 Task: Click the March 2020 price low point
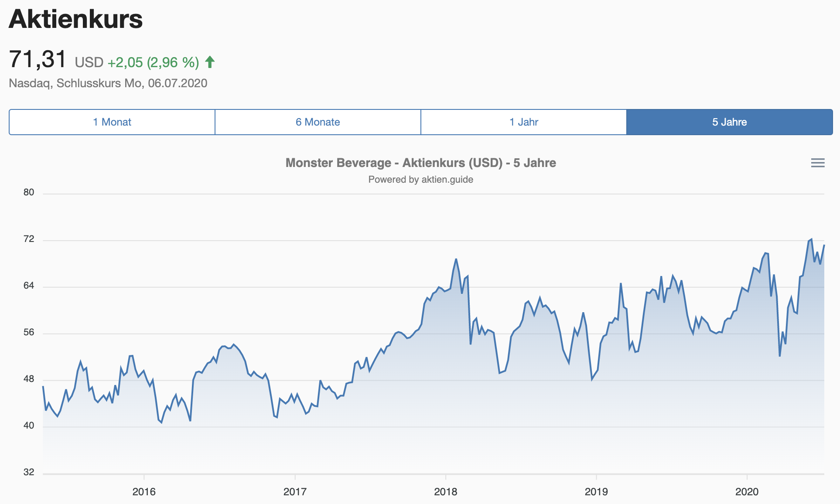pos(780,356)
